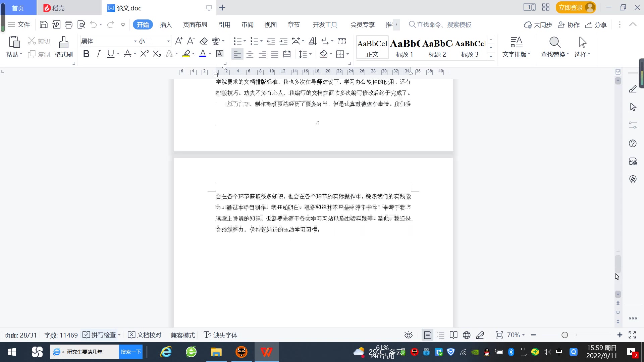Open the eye protection mode icon

(408, 335)
